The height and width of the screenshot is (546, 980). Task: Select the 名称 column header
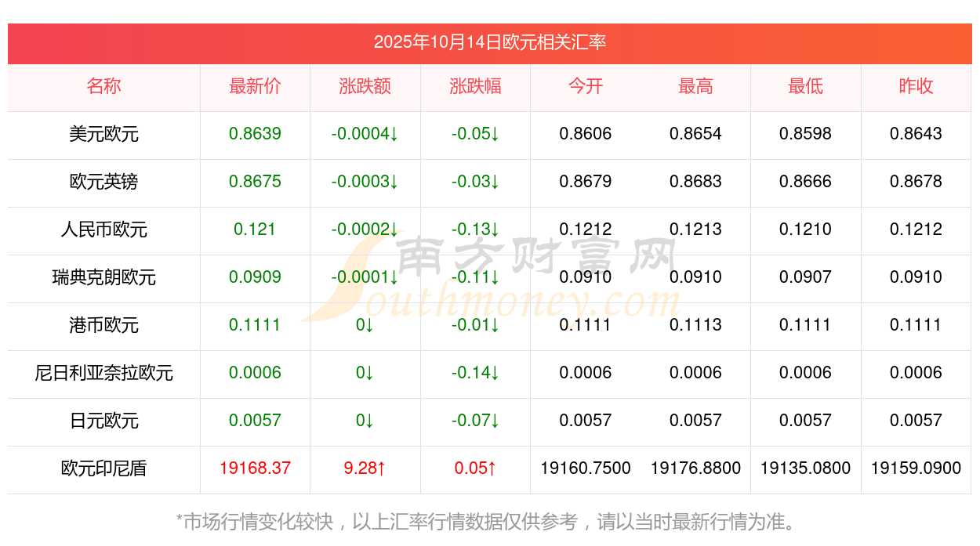coord(103,87)
